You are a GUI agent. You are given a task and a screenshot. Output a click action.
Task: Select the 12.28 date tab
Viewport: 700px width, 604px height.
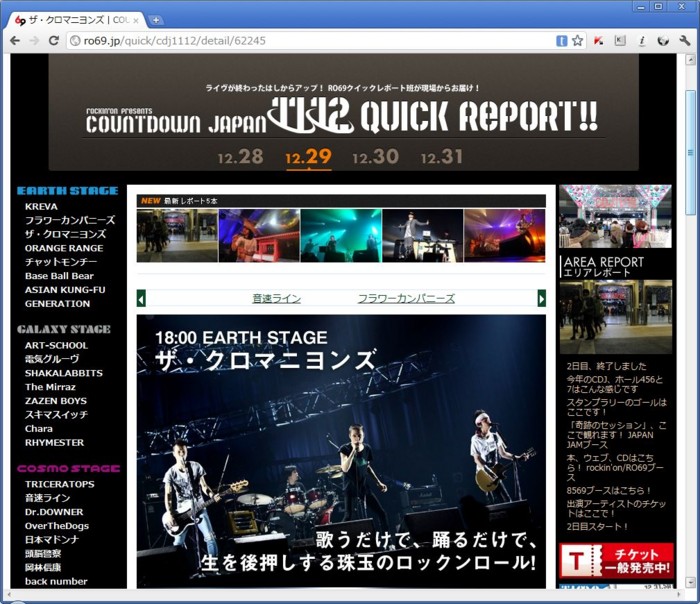pyautogui.click(x=240, y=157)
